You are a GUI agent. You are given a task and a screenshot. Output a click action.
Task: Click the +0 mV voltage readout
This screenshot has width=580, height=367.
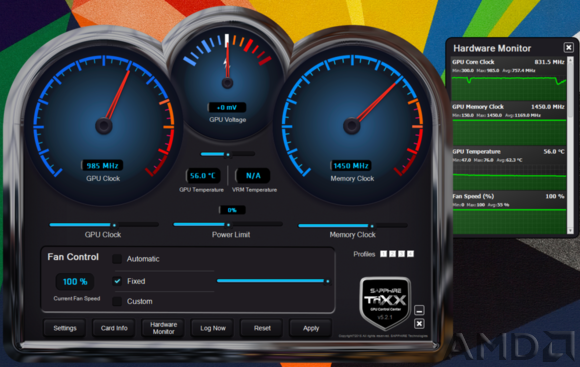(x=227, y=108)
